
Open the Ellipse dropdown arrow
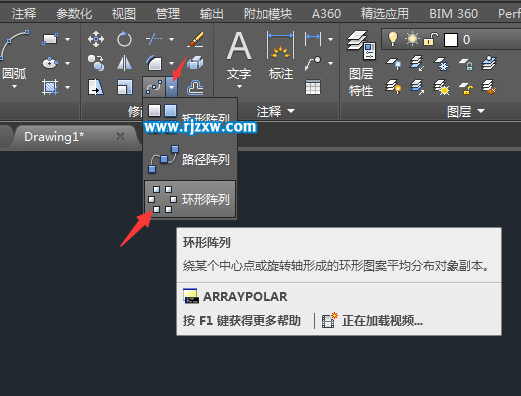[68, 63]
